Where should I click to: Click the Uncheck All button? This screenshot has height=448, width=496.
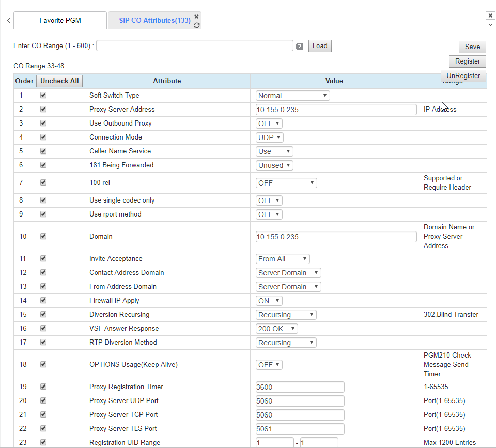point(59,81)
